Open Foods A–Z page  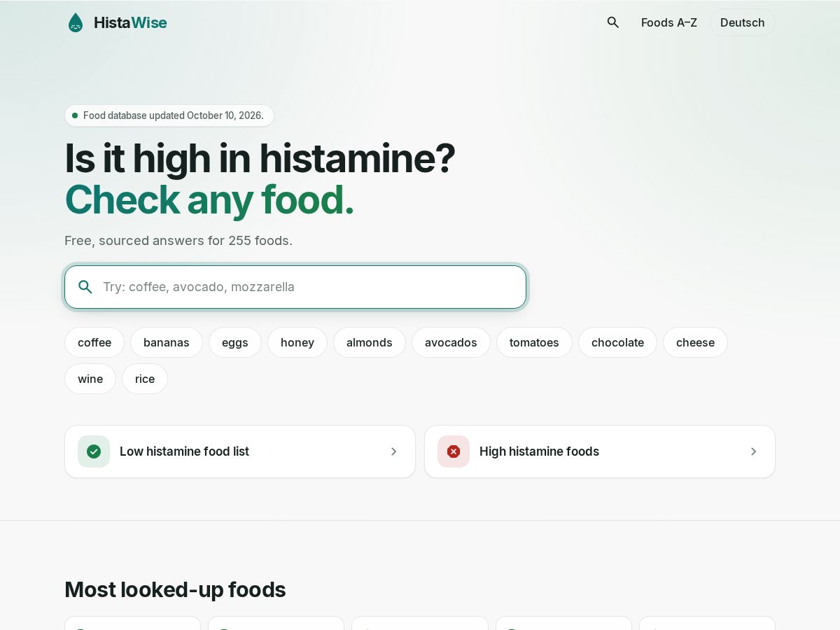point(669,22)
